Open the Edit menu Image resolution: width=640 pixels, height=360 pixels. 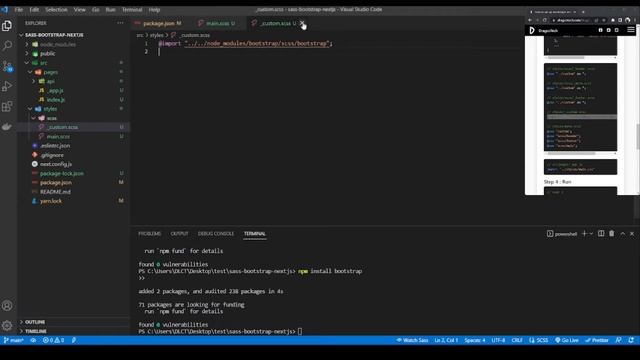coord(34,9)
